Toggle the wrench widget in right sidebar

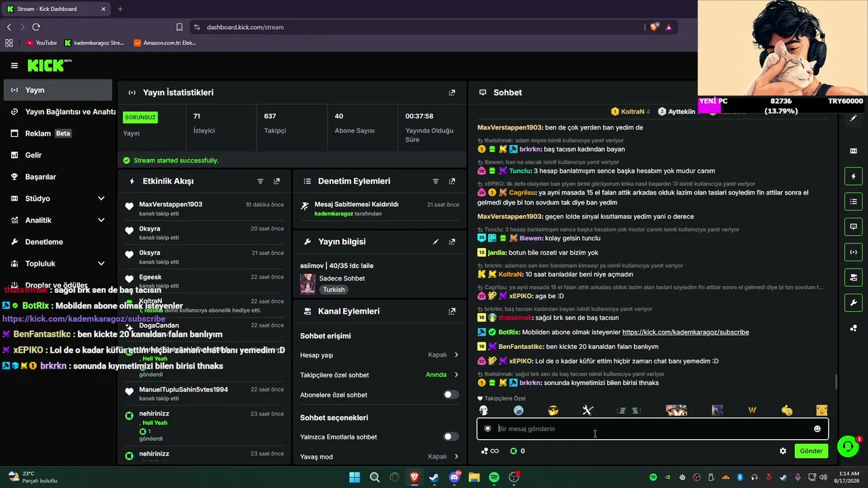(x=853, y=302)
